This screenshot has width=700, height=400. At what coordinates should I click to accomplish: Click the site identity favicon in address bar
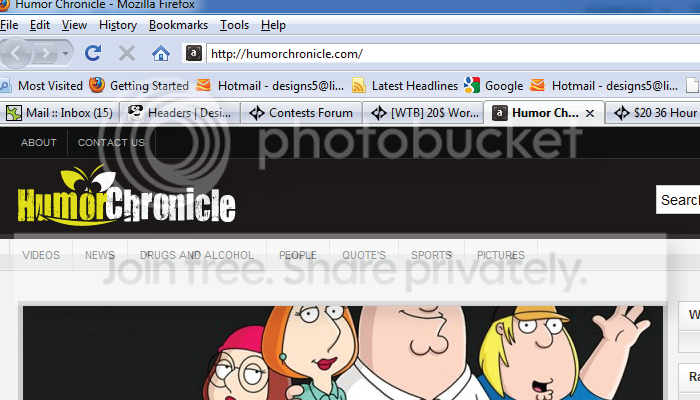click(x=193, y=54)
